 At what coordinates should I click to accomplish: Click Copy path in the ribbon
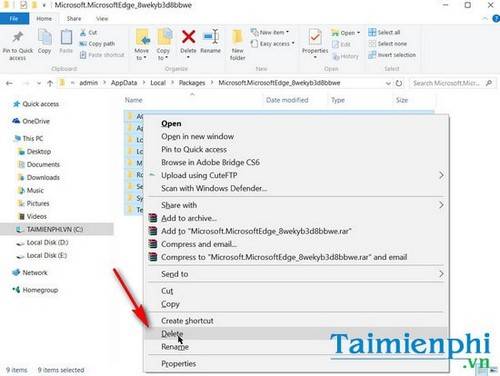97,44
